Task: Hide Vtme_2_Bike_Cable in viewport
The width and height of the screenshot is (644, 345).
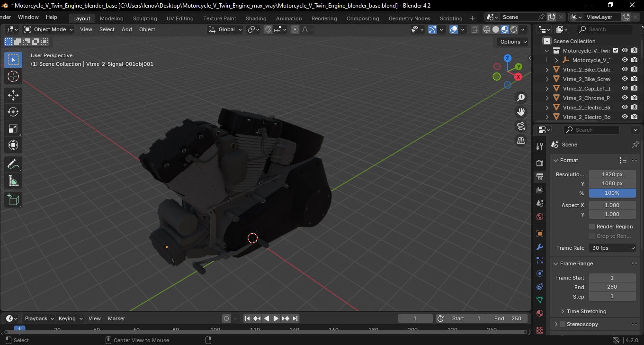Action: coord(625,70)
